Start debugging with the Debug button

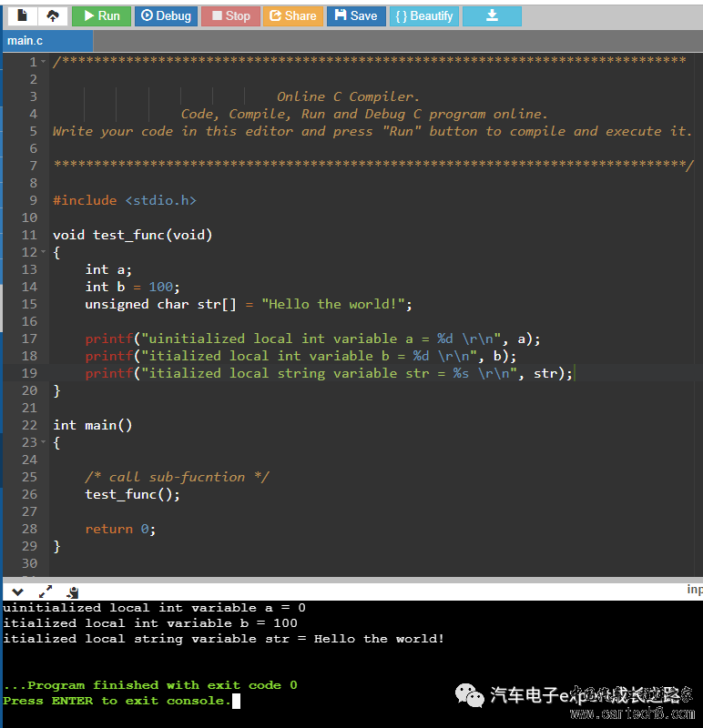(x=166, y=15)
